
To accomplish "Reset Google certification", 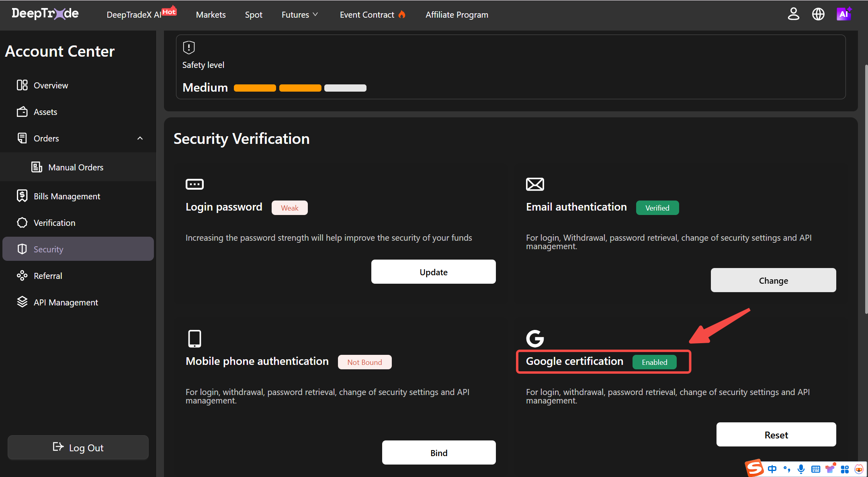I will click(776, 434).
